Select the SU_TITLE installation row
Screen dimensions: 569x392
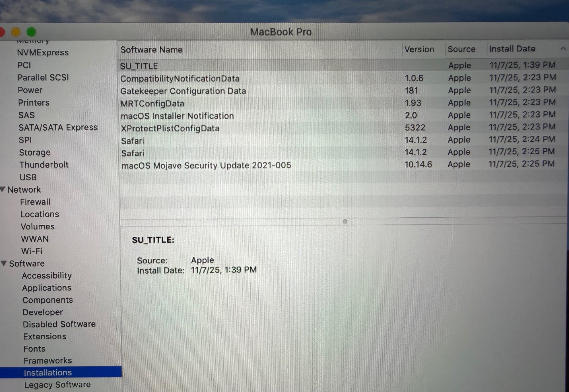tap(139, 66)
